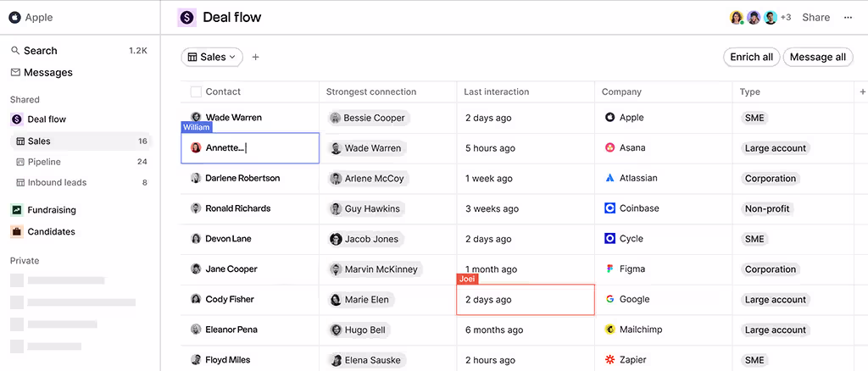Screen dimensions: 868x371
Task: Click second collaborator avatar in header
Action: [x=754, y=18]
